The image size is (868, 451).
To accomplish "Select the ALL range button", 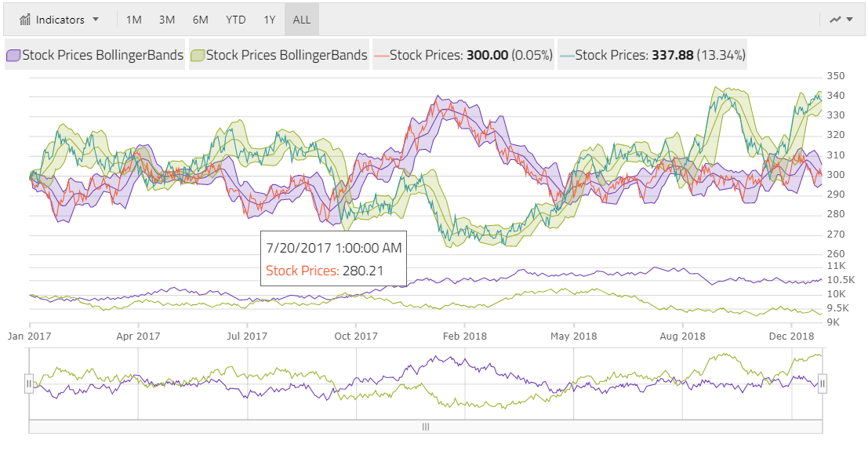I will (x=302, y=20).
